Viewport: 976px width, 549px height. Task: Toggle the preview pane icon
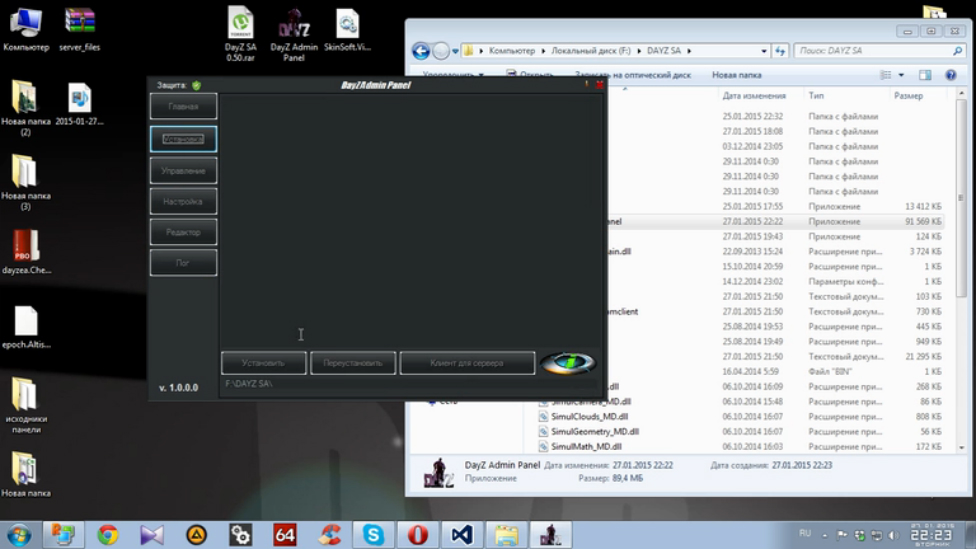pyautogui.click(x=925, y=75)
